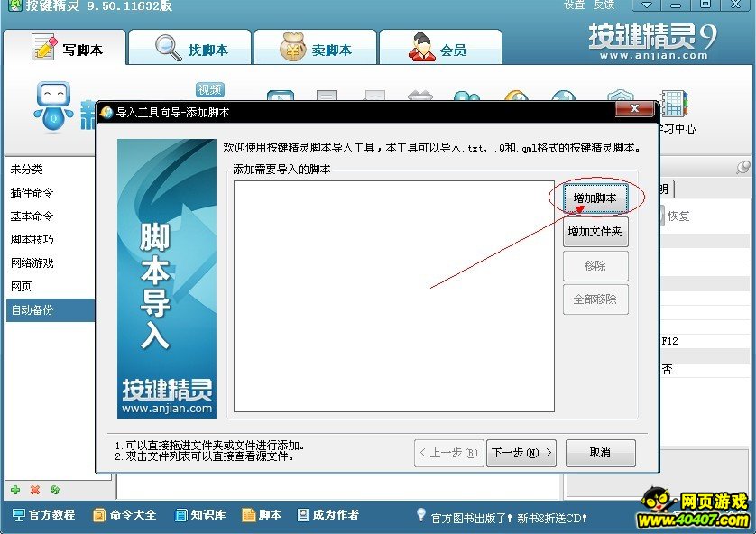Click the 移除 button in the wizard

tap(595, 265)
